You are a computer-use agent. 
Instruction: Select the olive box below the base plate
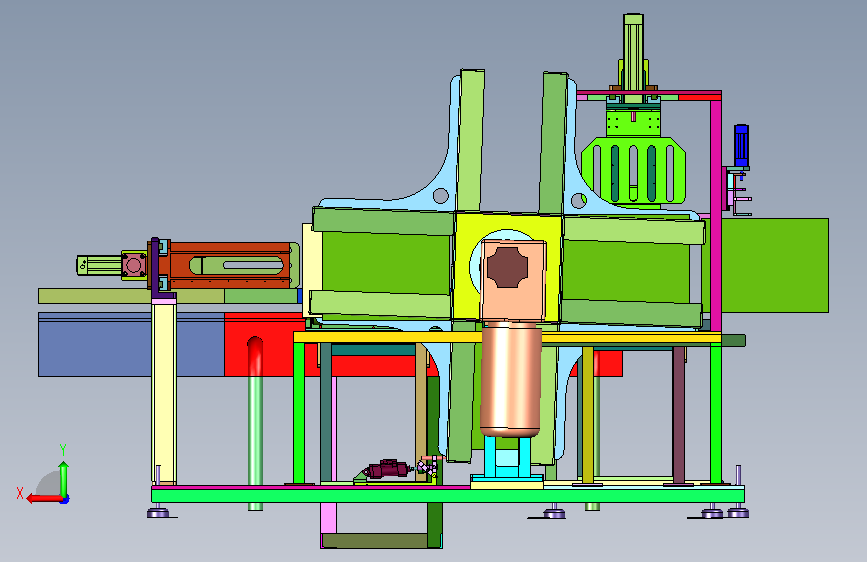click(x=374, y=540)
